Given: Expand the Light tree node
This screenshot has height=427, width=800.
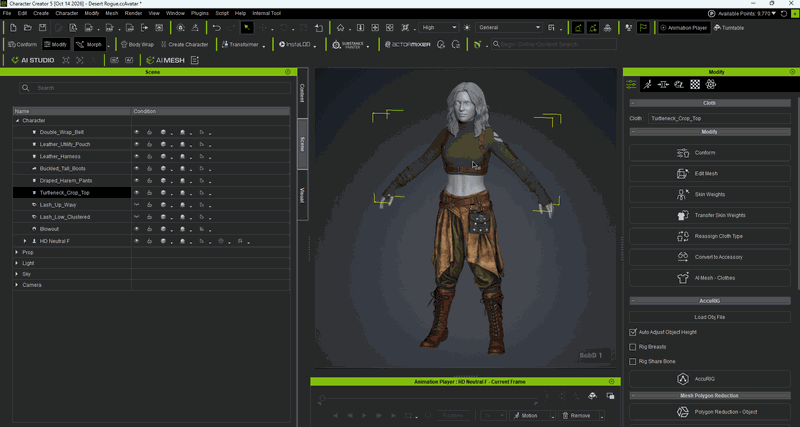Looking at the screenshot, I should tap(17, 263).
